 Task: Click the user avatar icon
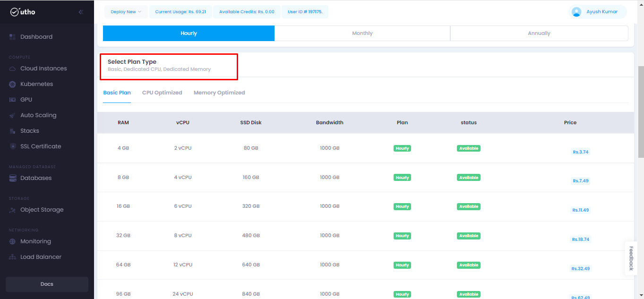(x=576, y=12)
